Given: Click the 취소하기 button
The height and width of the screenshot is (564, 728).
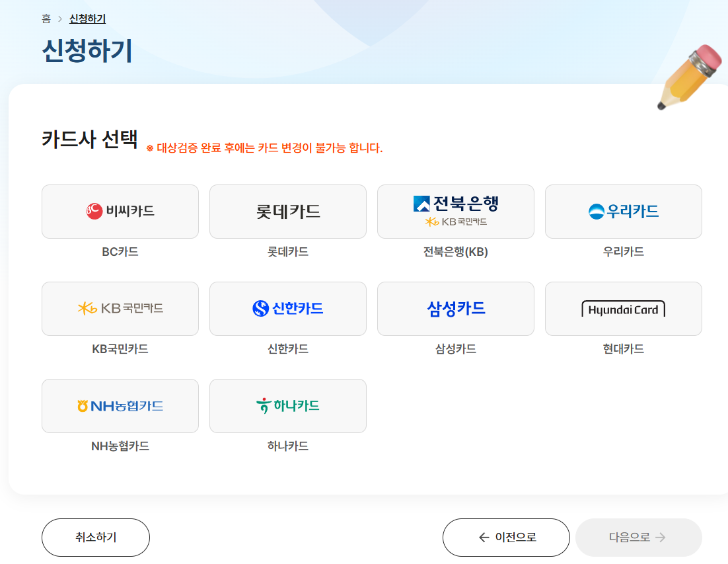Looking at the screenshot, I should (x=96, y=538).
